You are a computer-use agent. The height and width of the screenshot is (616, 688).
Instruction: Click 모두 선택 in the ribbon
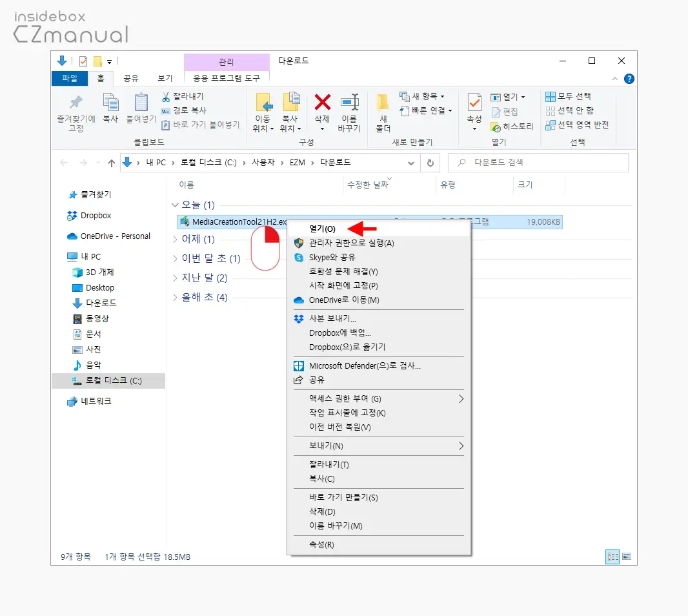[568, 96]
